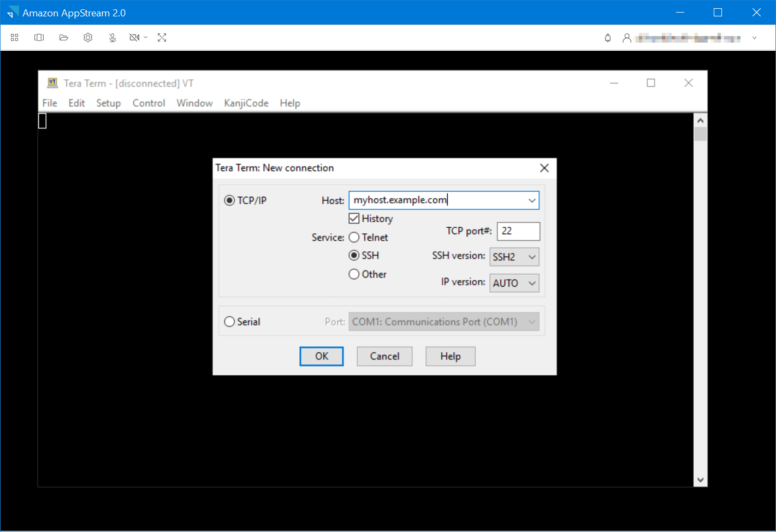Close the Tera Term window
This screenshot has height=532, width=776.
(x=689, y=83)
